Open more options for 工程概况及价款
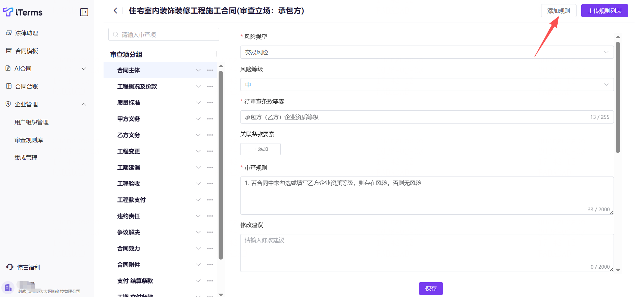 [210, 86]
